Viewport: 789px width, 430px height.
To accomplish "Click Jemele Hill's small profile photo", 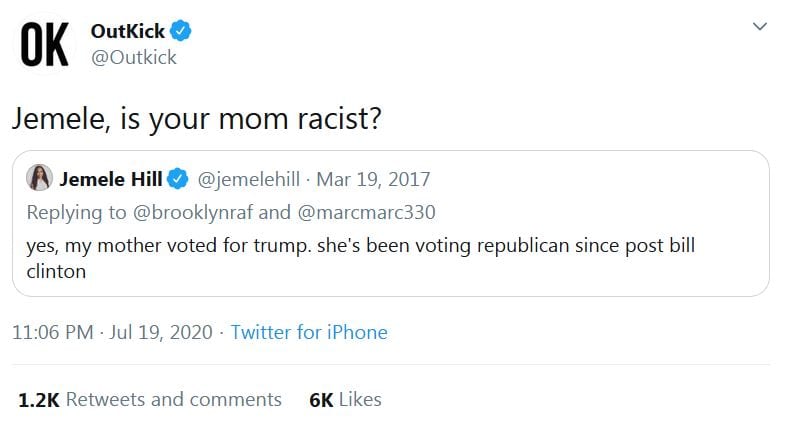I will pyautogui.click(x=40, y=179).
